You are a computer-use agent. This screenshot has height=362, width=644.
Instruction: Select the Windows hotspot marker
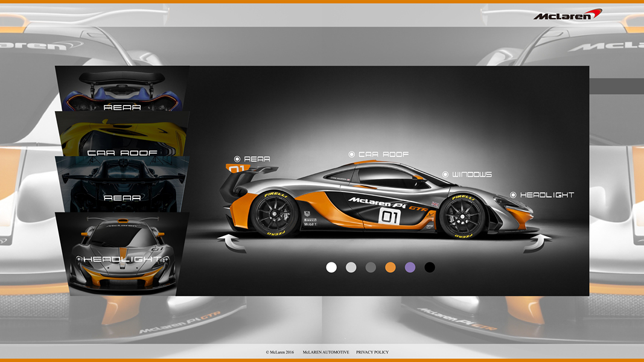445,174
